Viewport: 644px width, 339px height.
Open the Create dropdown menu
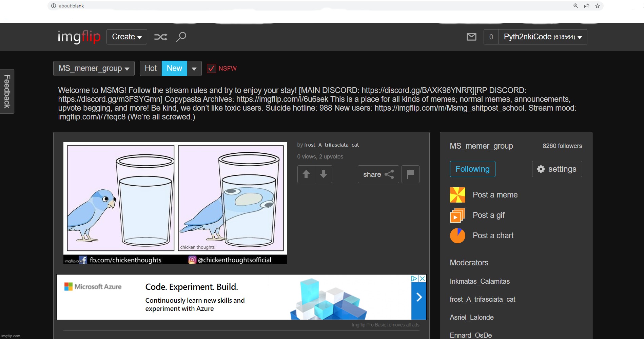coord(127,37)
